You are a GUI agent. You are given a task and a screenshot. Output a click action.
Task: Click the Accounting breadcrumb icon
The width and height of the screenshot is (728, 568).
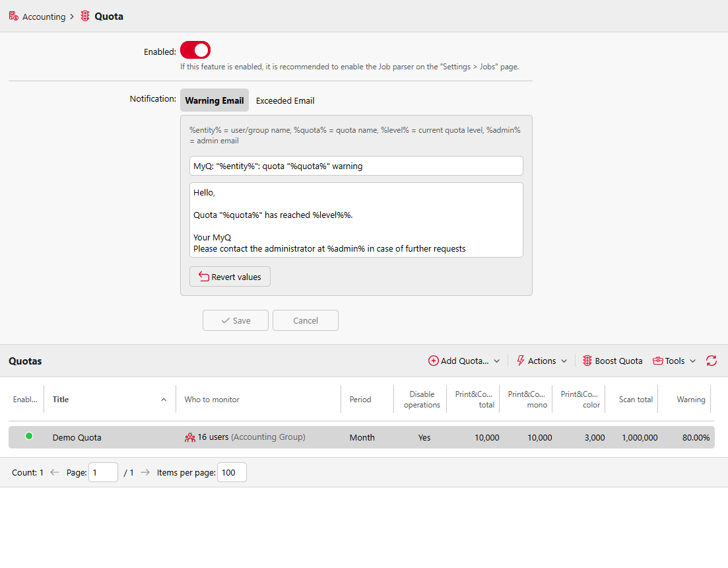13,17
